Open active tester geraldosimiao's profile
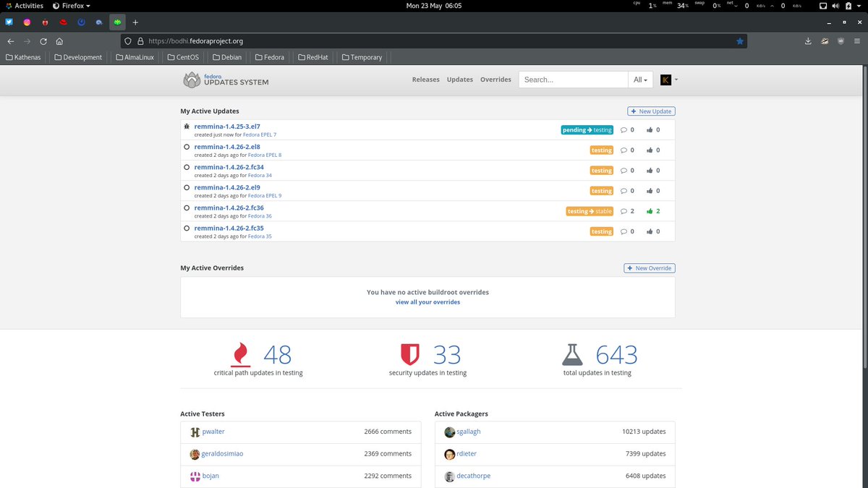This screenshot has height=488, width=868. pos(222,454)
